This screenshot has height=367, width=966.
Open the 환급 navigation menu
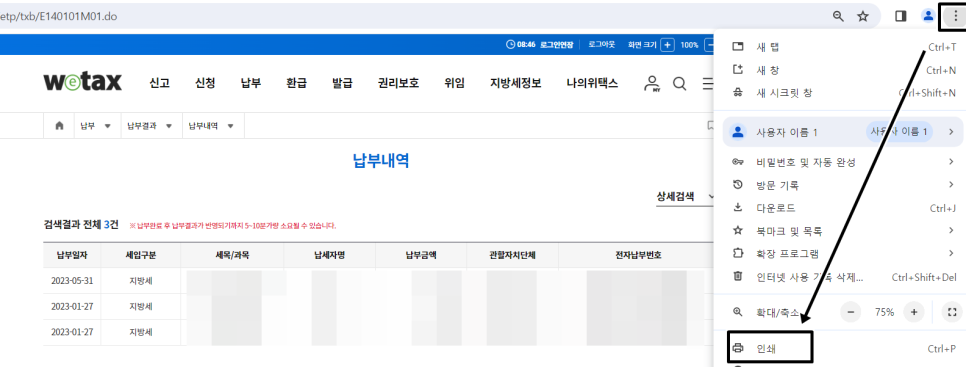point(296,83)
